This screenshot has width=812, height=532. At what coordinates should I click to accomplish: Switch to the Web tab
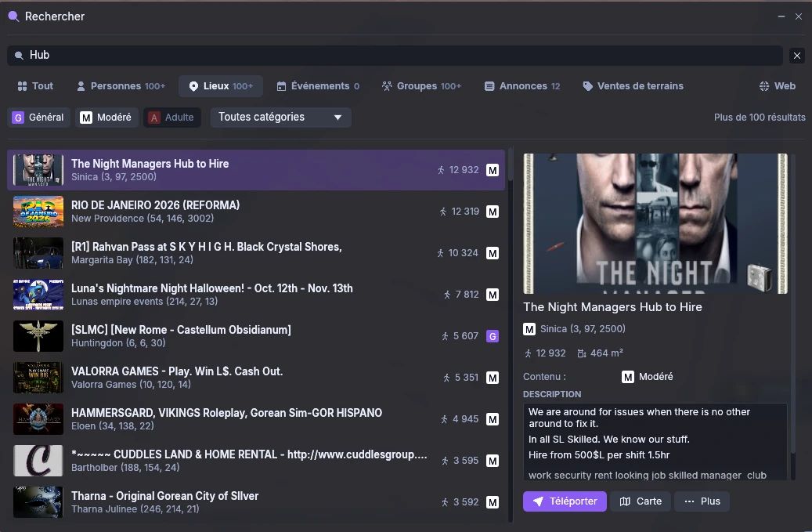(778, 86)
